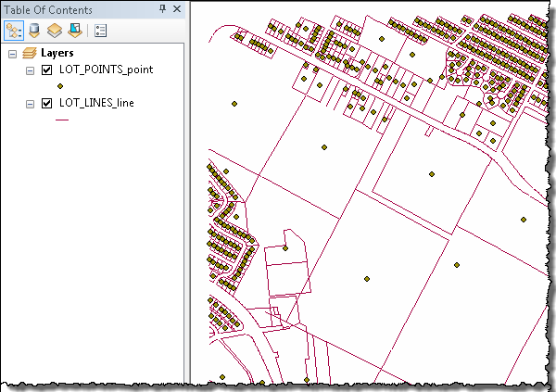
Task: Click the Table Of Contents title bar
Action: (74, 9)
